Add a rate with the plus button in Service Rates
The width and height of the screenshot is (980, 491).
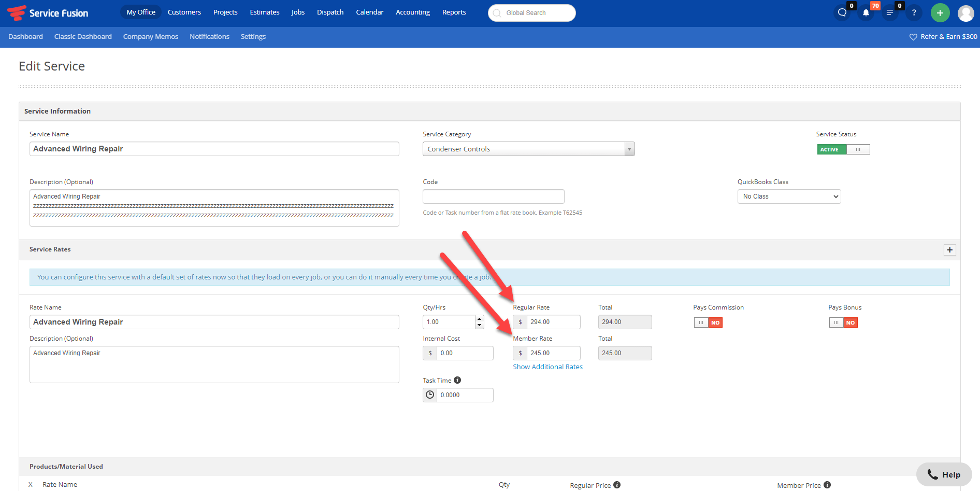point(950,249)
